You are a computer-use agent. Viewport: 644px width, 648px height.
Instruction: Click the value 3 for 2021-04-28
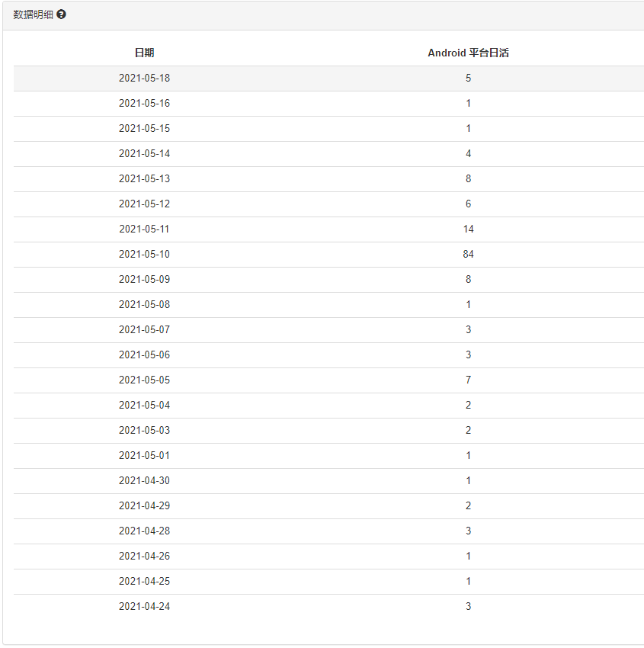tap(468, 531)
